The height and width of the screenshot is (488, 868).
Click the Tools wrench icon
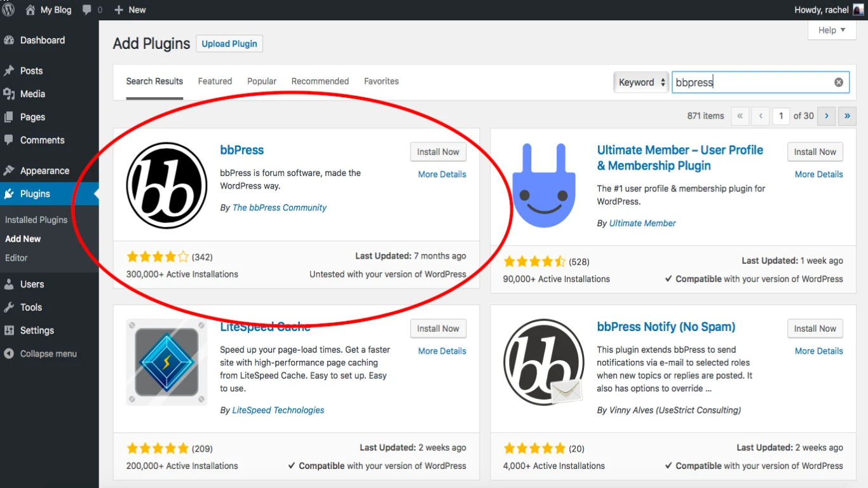point(9,307)
